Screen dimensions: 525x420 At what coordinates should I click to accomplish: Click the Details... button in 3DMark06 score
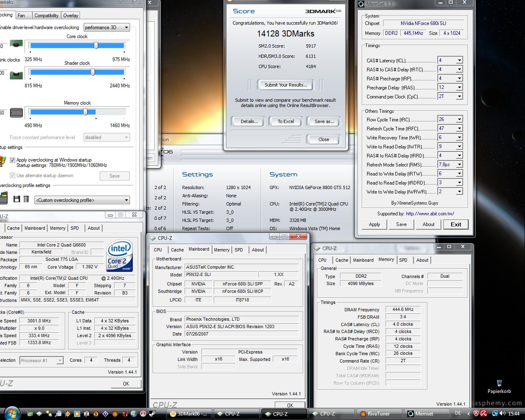coord(249,121)
